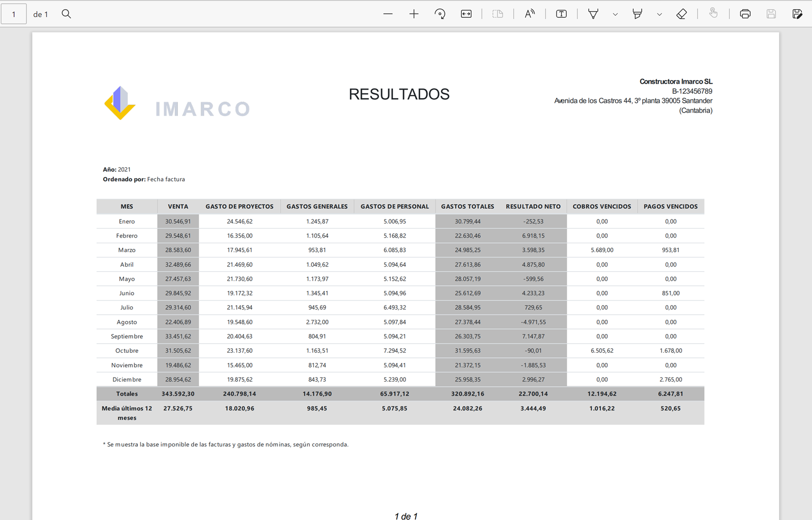Click the Septiembre row label

127,336
